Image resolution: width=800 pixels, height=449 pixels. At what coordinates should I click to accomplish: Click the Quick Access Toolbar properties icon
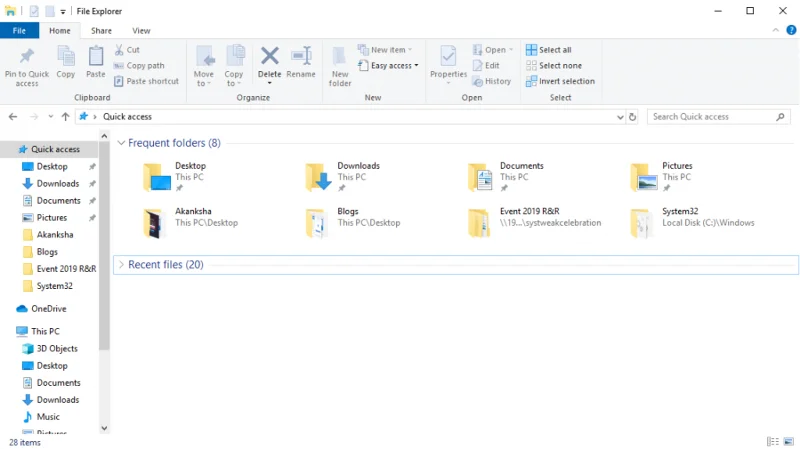point(34,11)
